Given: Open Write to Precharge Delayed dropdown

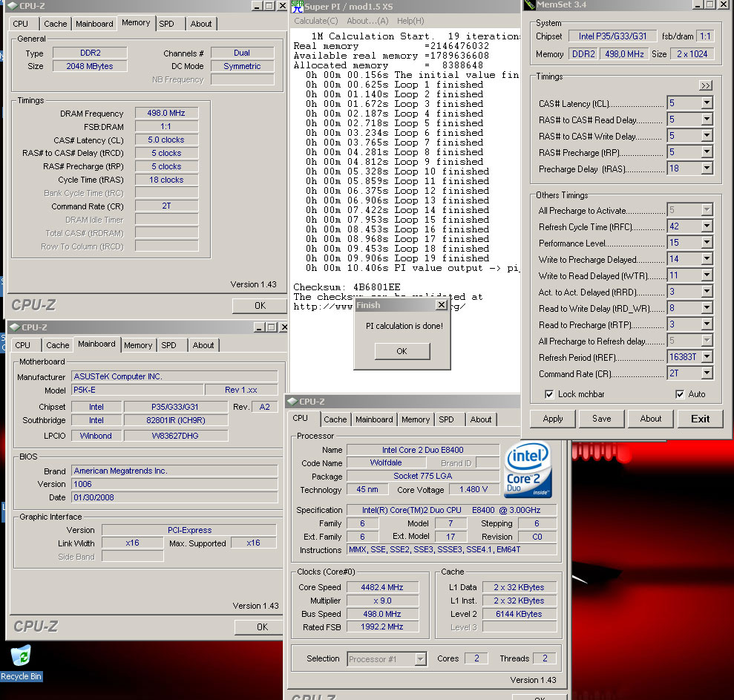Looking at the screenshot, I should pos(707,259).
